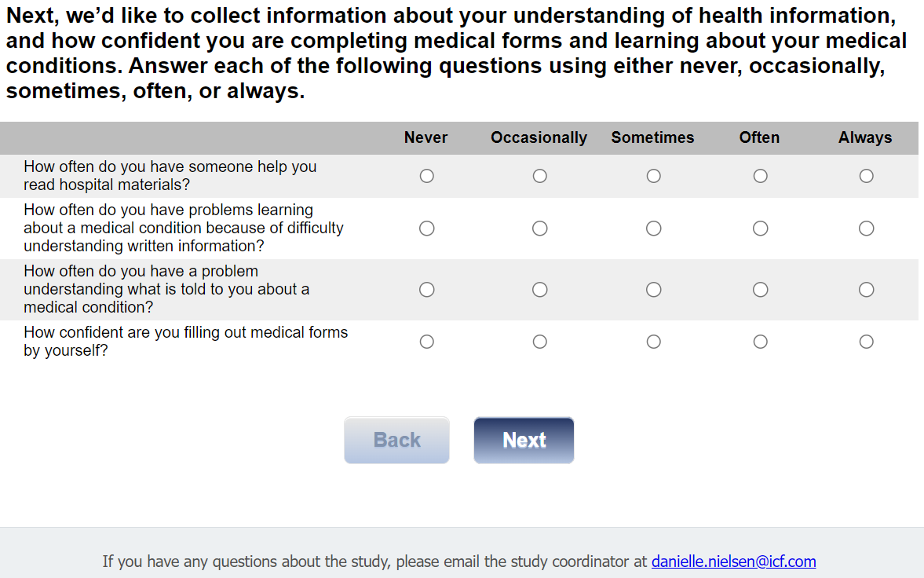Mark Always for help reading hospital materials
The height and width of the screenshot is (578, 924).
click(x=866, y=176)
